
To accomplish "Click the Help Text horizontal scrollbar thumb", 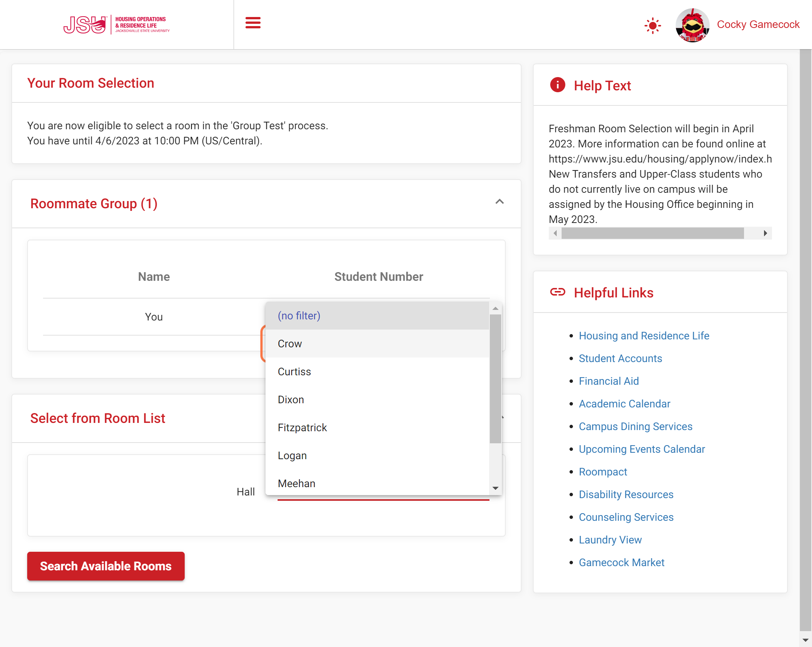I will 653,233.
